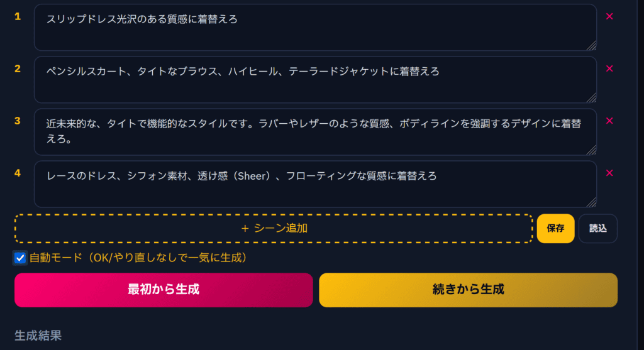Delete scene 4 with its X icon
644x350 pixels.
[609, 173]
